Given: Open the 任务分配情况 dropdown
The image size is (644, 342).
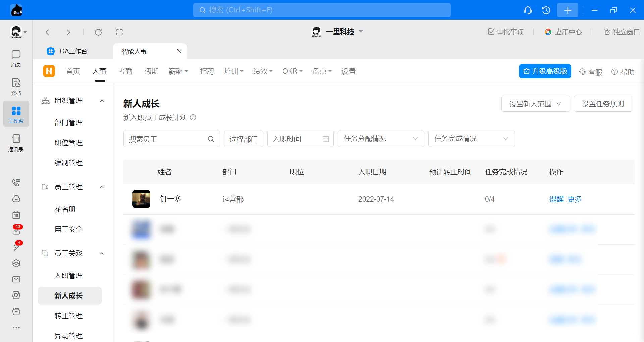Looking at the screenshot, I should (381, 139).
